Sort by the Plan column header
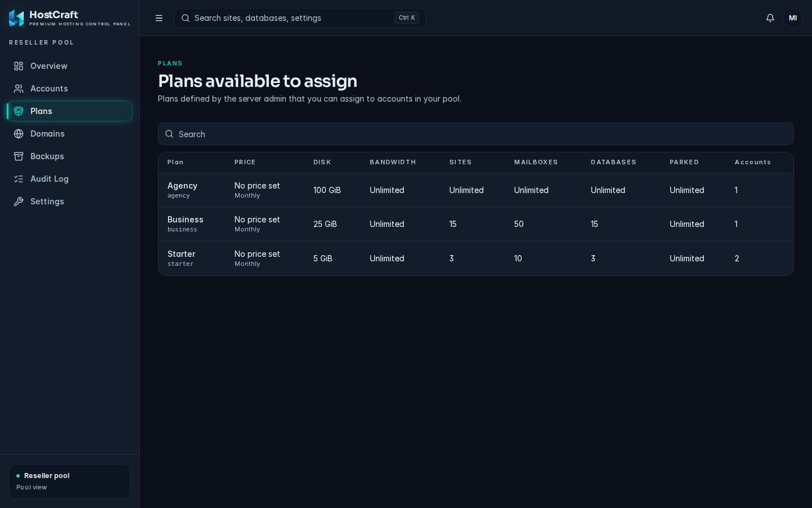 (175, 162)
